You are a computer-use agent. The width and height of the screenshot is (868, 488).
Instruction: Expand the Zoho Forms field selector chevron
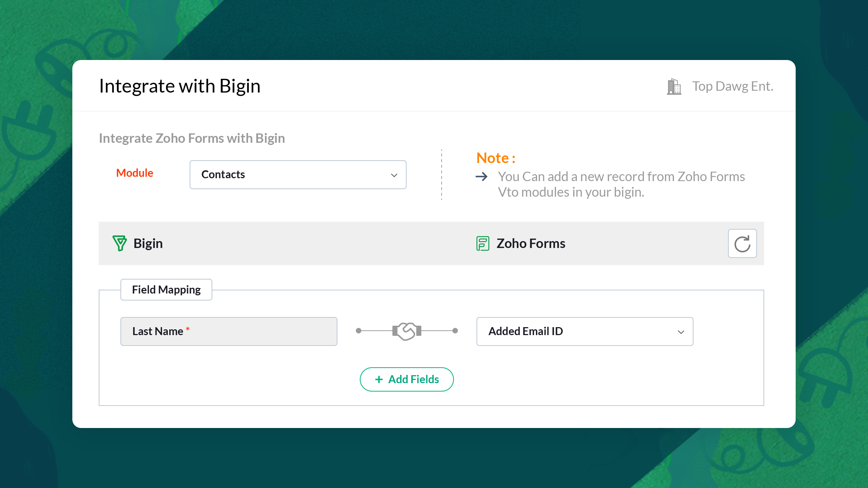(x=681, y=331)
